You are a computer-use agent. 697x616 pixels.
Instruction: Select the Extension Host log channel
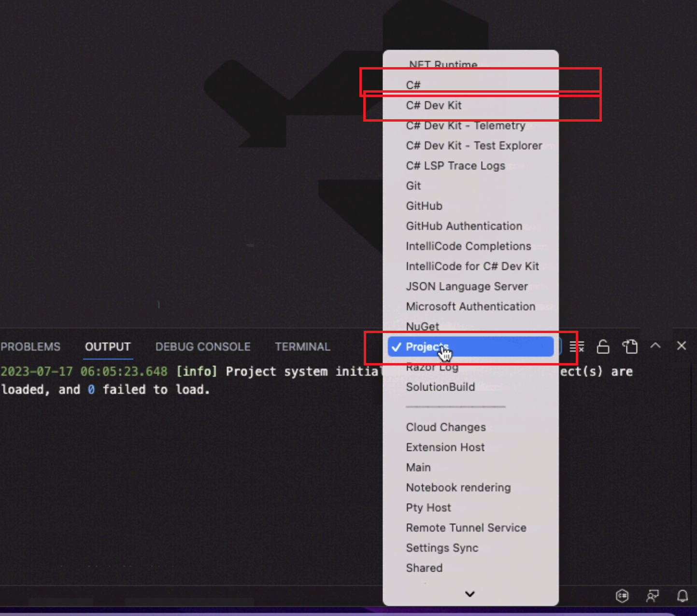pos(445,447)
